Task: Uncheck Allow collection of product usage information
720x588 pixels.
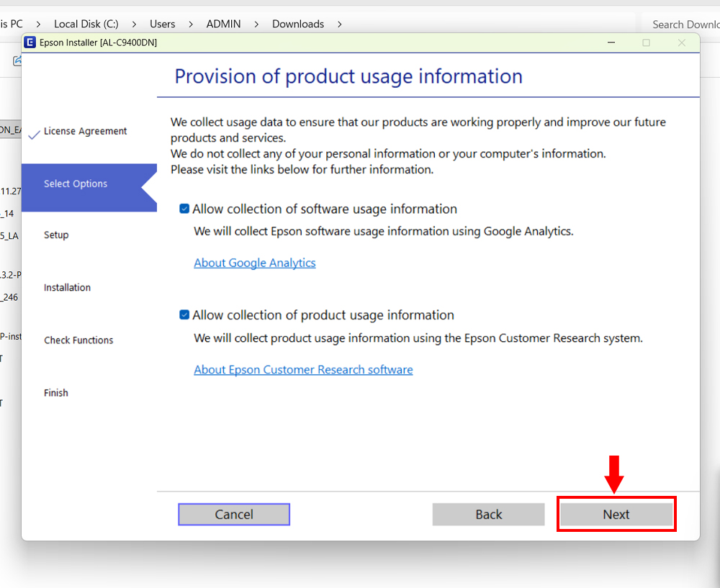Action: pyautogui.click(x=184, y=315)
